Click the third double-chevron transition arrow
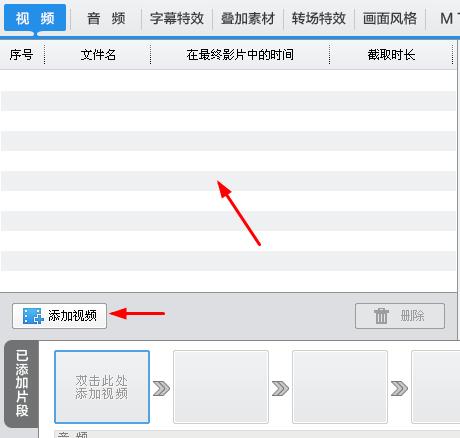This screenshot has width=460, height=438. coord(399,388)
